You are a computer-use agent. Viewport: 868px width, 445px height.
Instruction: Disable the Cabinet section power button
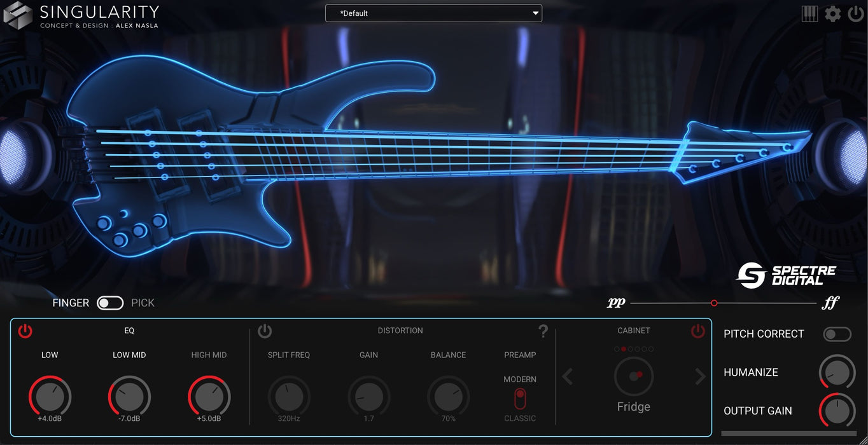pyautogui.click(x=697, y=331)
